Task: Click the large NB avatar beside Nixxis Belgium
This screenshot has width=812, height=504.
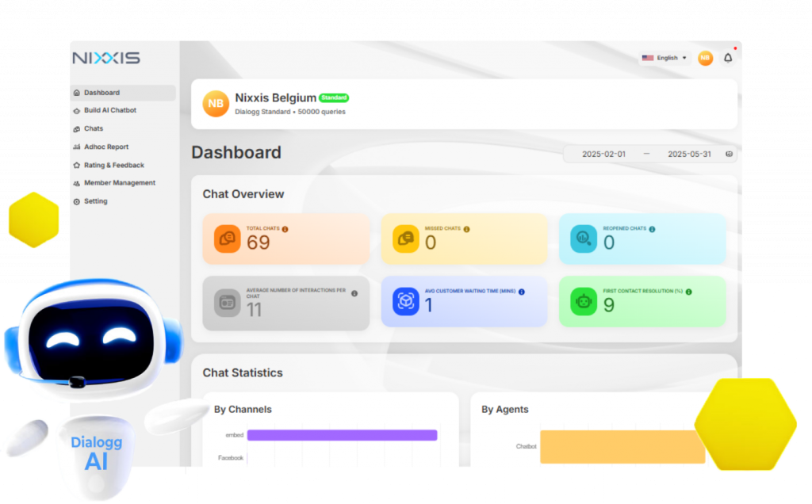Action: 216,104
